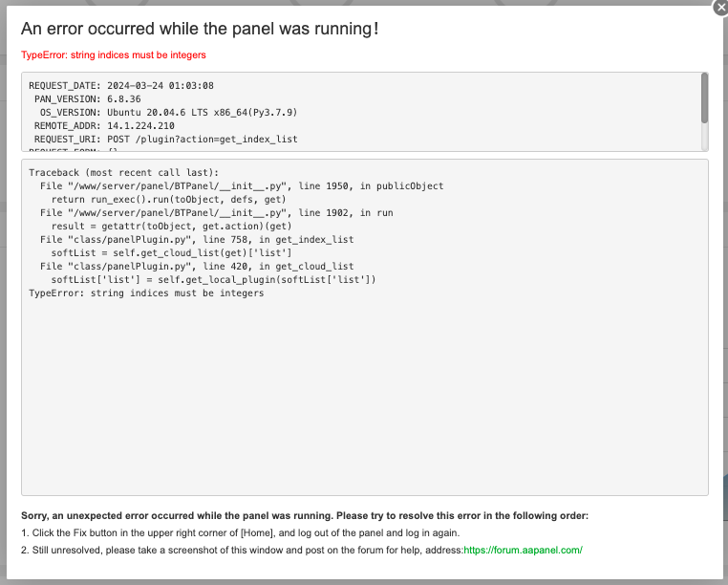Click the 'An error occurred' dialog heading
This screenshot has height=585, width=728.
pos(200,29)
